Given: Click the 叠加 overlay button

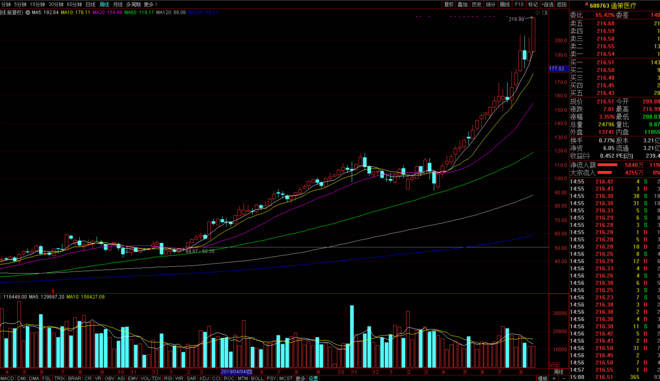Looking at the screenshot, I should point(463,4).
